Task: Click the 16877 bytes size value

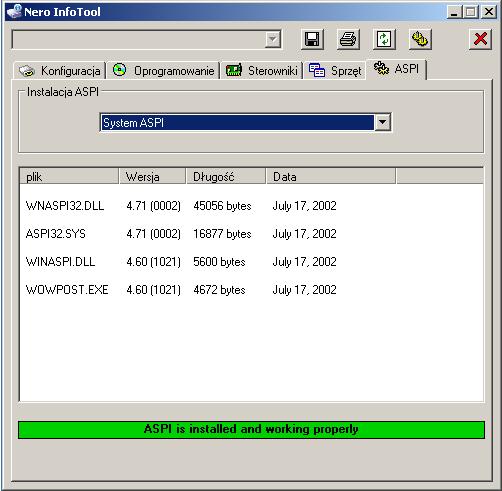Action: 222,234
